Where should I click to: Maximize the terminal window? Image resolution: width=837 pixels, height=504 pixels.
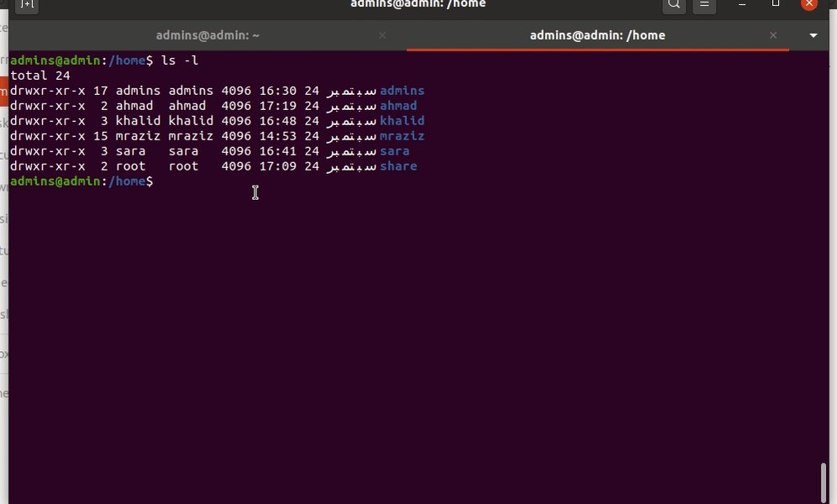776,3
